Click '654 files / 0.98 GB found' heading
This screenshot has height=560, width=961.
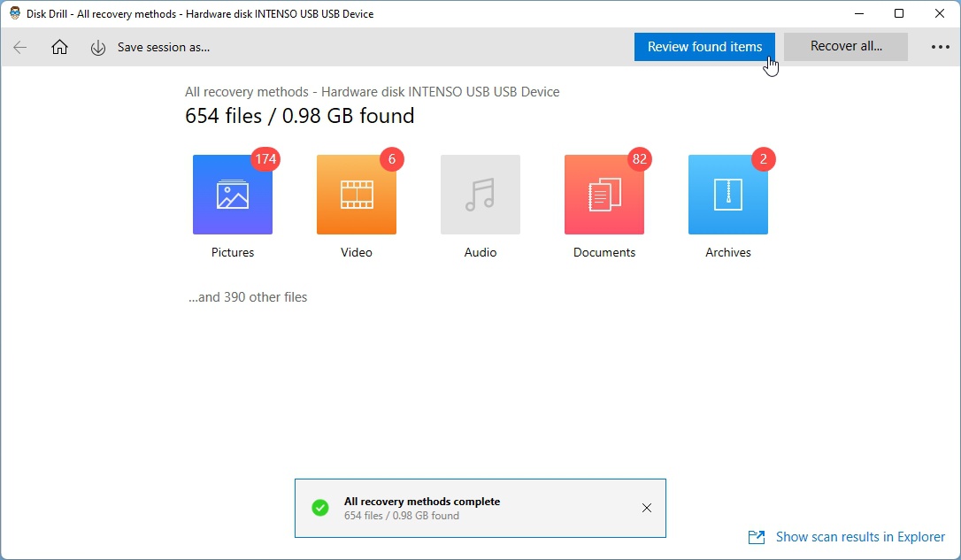pos(300,116)
